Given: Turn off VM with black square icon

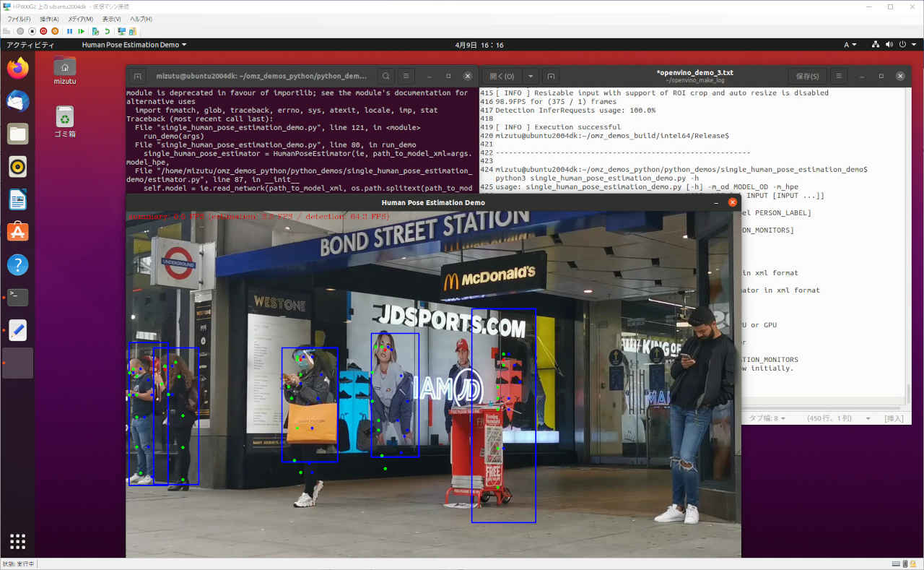Looking at the screenshot, I should (x=32, y=31).
